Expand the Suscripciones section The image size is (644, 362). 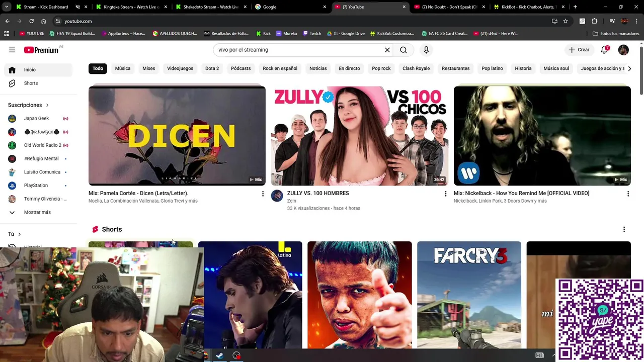(x=29, y=105)
